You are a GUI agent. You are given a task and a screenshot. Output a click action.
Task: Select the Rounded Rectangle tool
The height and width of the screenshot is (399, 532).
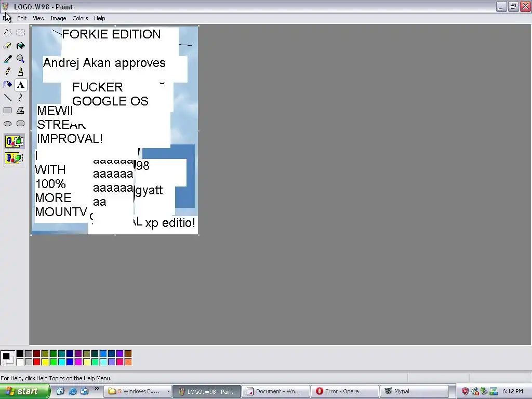pyautogui.click(x=20, y=124)
